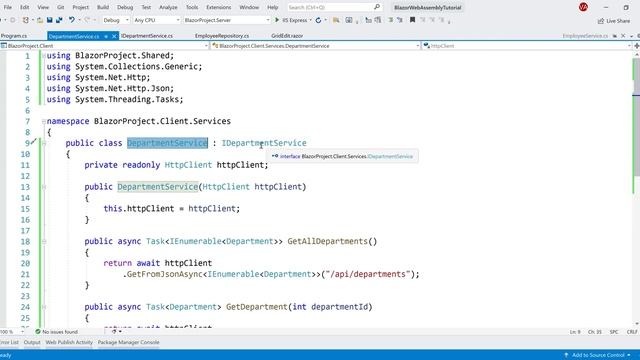Collapse the GetAllDepartments method block

(x=44, y=242)
